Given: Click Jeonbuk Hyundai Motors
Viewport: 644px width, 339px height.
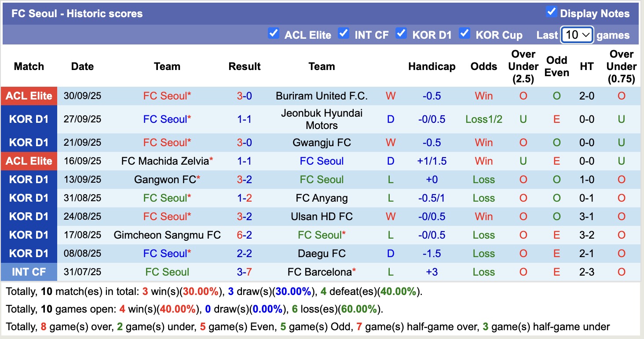Looking at the screenshot, I should point(322,119).
